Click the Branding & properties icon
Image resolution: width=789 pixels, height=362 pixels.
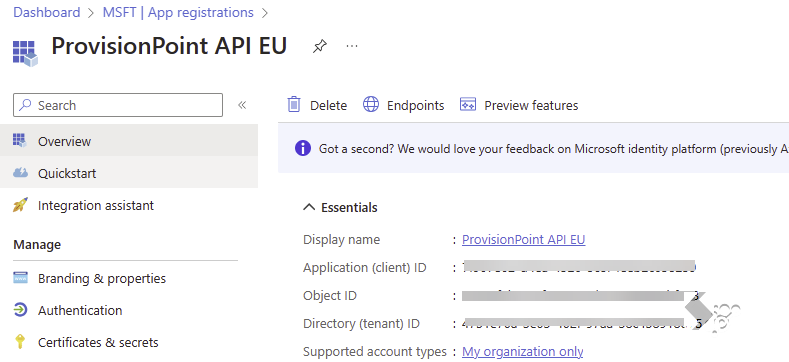[x=20, y=278]
